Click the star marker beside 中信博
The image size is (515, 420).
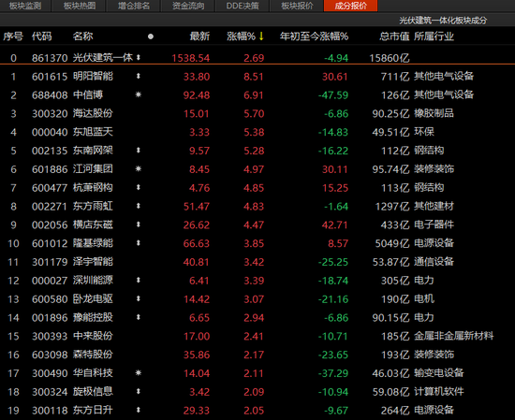pos(139,94)
